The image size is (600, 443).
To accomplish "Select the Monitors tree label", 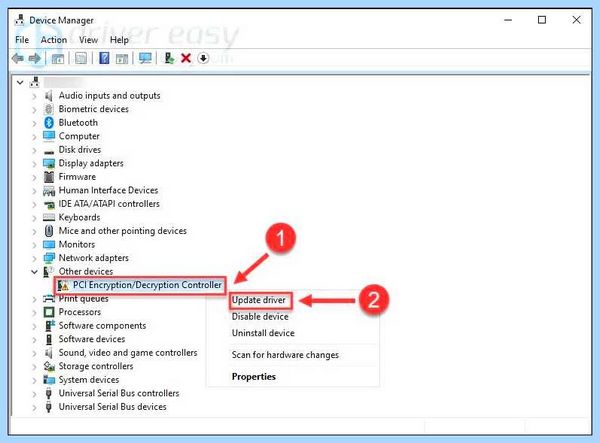I will [77, 244].
